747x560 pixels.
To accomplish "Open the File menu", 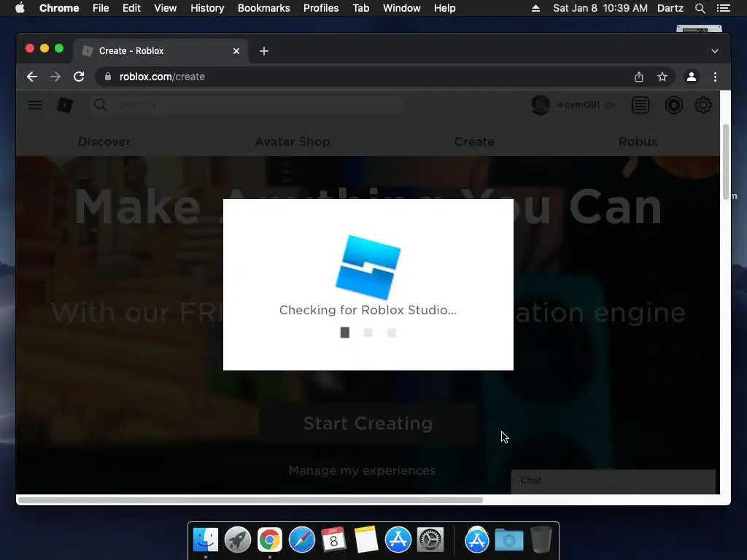I will [101, 8].
